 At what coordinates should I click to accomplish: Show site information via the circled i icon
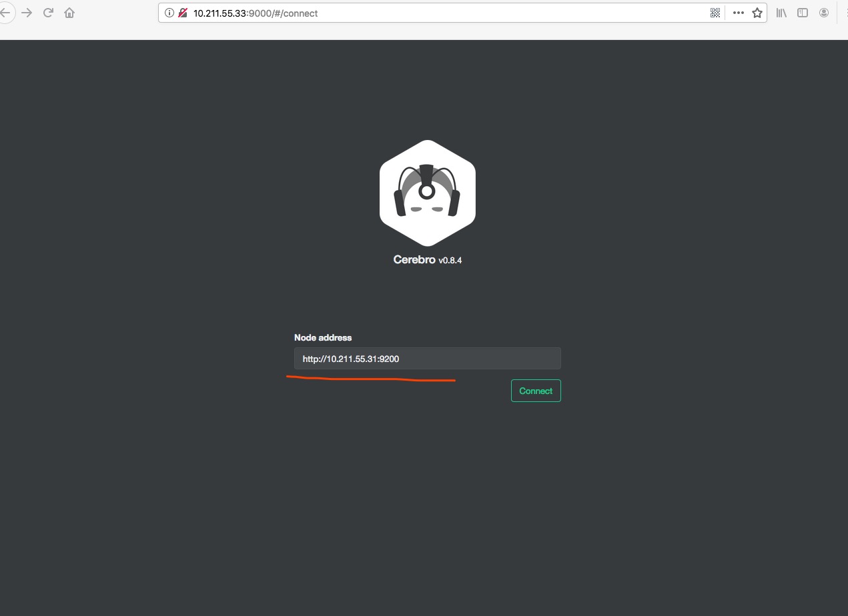point(169,13)
